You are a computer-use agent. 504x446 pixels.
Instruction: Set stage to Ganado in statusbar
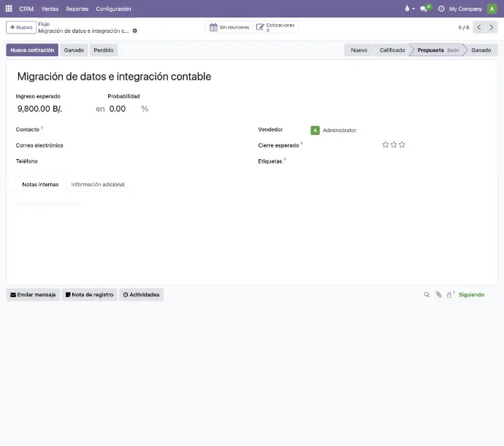pyautogui.click(x=481, y=50)
